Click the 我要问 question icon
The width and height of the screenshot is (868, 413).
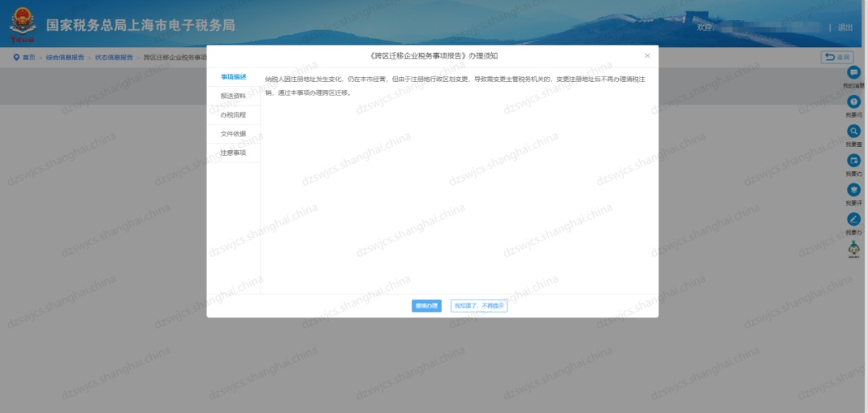(854, 102)
